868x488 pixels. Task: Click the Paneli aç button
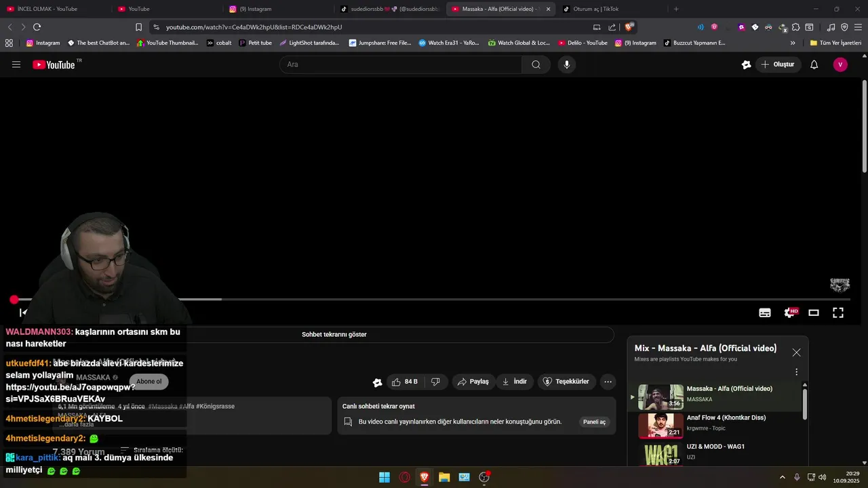point(594,422)
